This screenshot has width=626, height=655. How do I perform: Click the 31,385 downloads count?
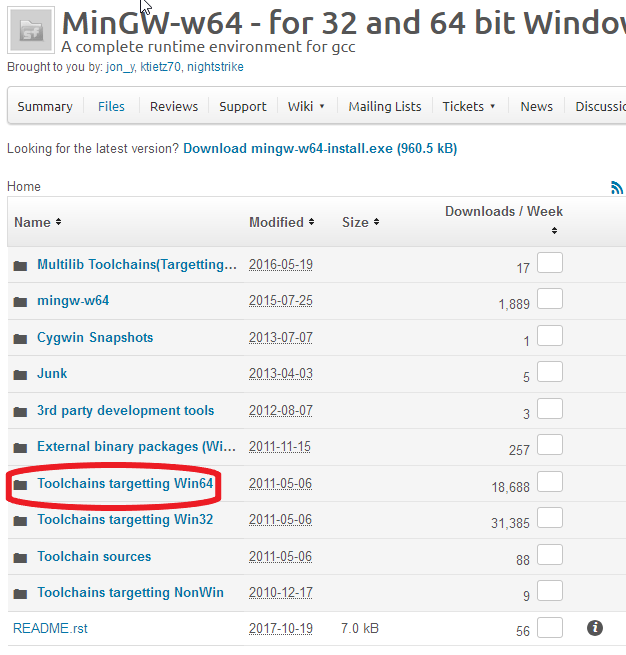[510, 523]
